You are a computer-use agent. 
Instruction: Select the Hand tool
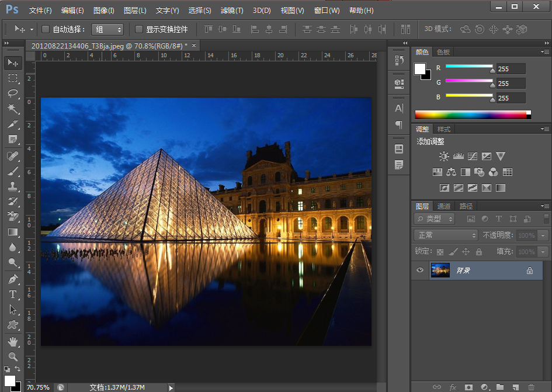pyautogui.click(x=13, y=341)
